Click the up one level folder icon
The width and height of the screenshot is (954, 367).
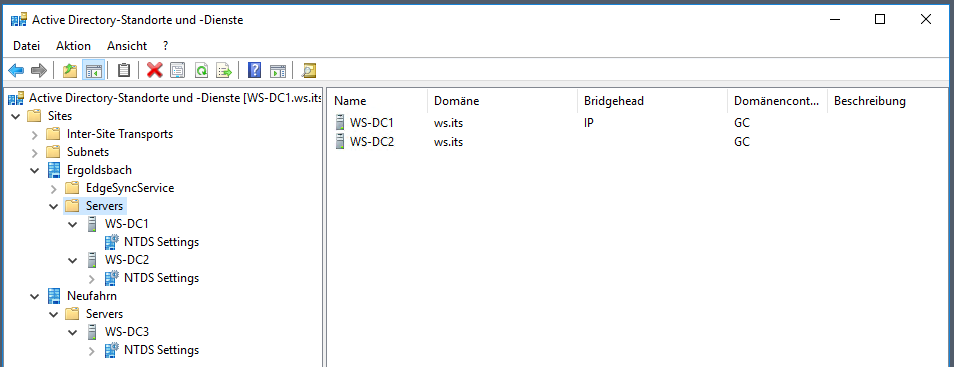pyautogui.click(x=70, y=71)
